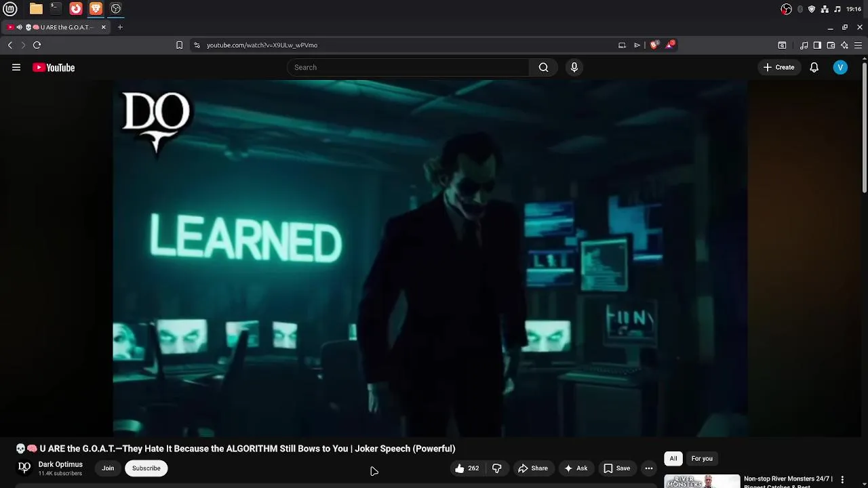Click the video title text
Screen dimensions: 868x488
click(x=235, y=449)
